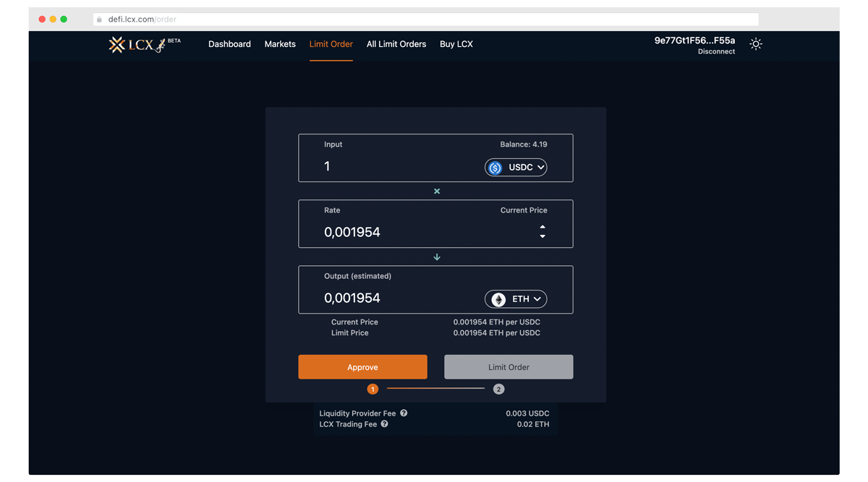
Task: Click step 2 on progress indicator
Action: pos(498,389)
